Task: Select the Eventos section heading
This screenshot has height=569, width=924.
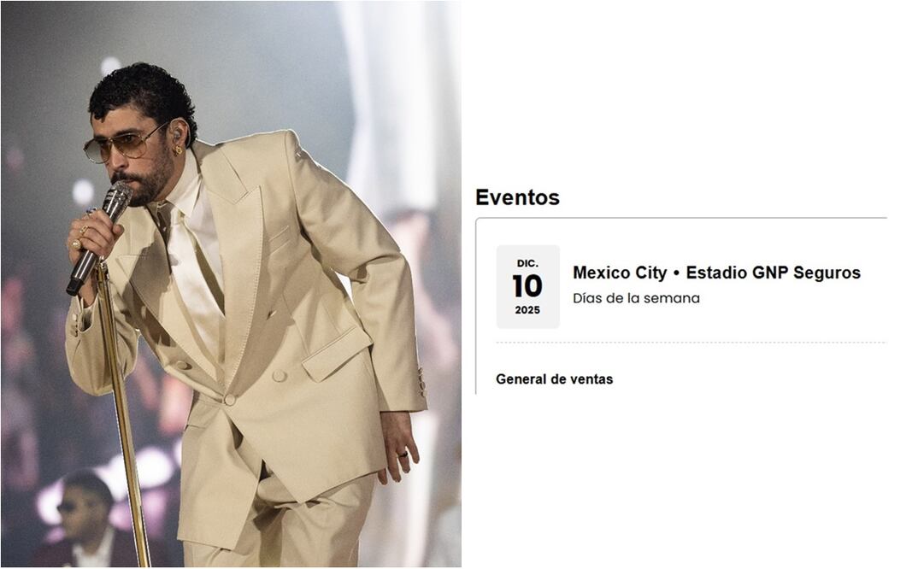Action: click(x=517, y=197)
